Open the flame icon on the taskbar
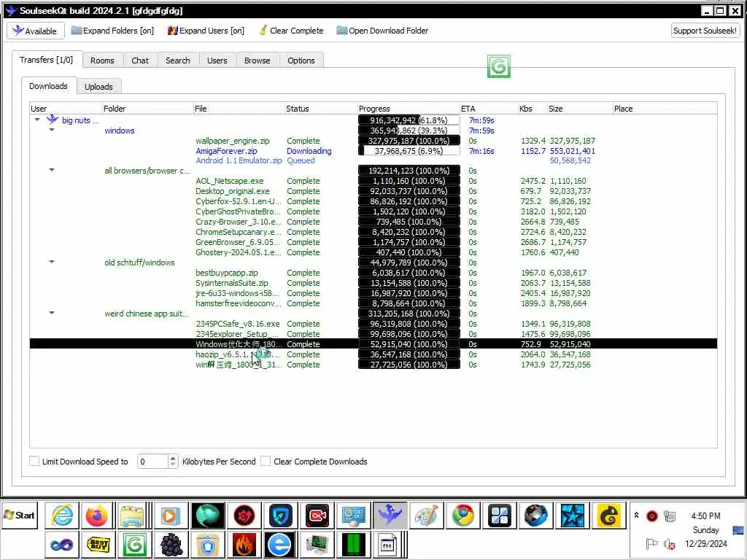Screen dimensions: 747x560 [244, 544]
